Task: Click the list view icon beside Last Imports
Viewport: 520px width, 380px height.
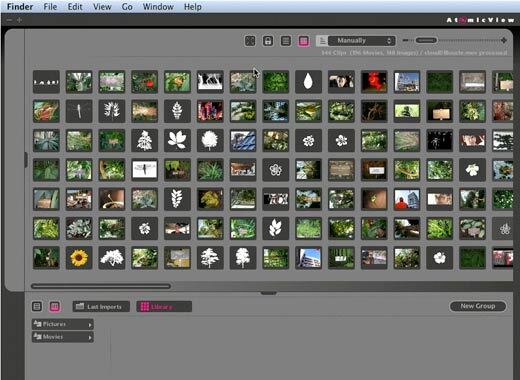Action: point(37,306)
